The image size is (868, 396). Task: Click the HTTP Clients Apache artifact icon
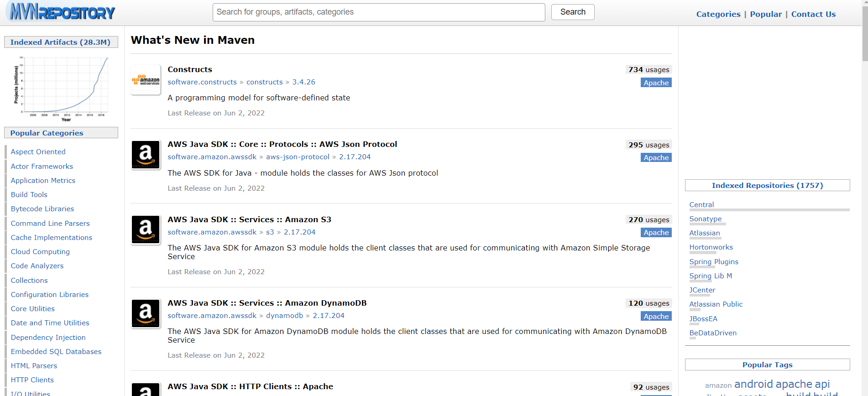tap(146, 389)
